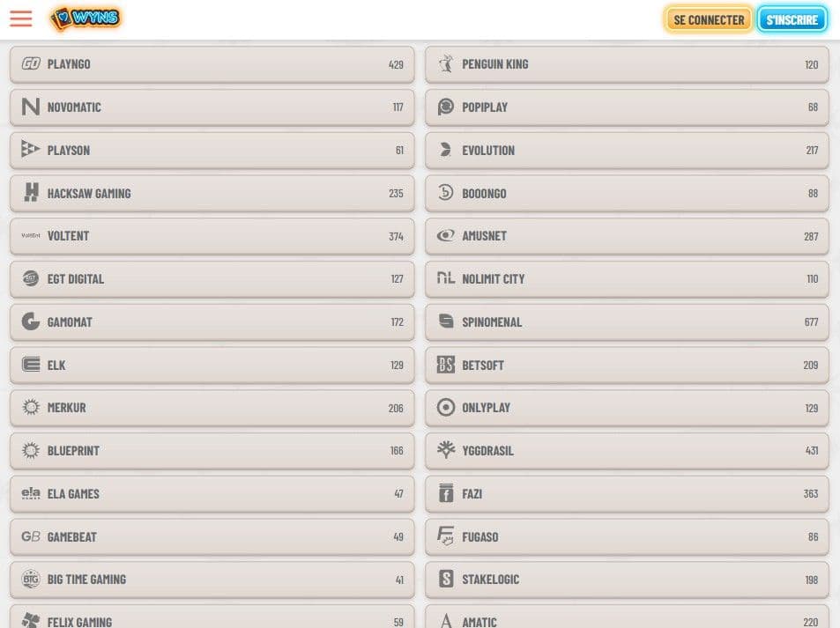Open the Voltent provider
Screen dimensions: 840x628
[x=212, y=236]
